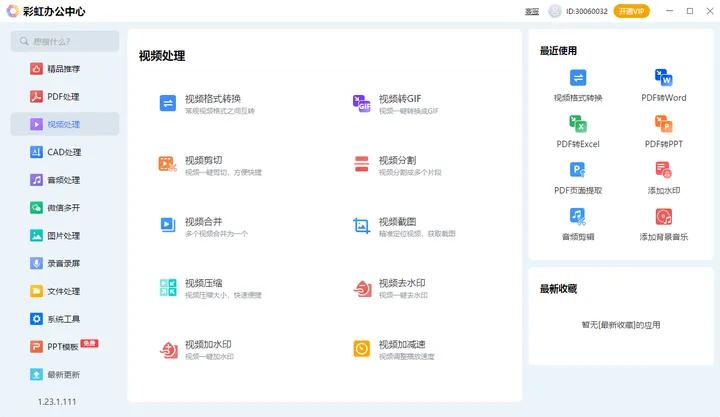Focus the sidebar search field
Viewport: 720px width, 417px height.
pyautogui.click(x=65, y=41)
